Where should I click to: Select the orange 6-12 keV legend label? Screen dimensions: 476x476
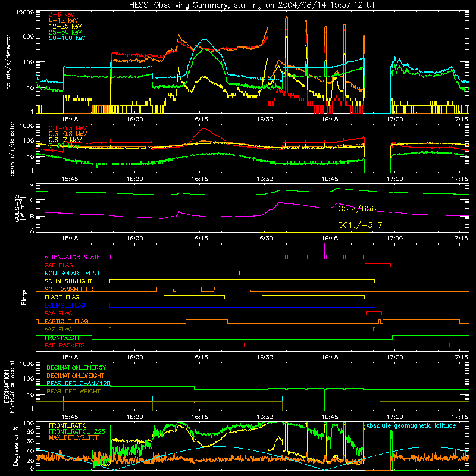point(64,20)
